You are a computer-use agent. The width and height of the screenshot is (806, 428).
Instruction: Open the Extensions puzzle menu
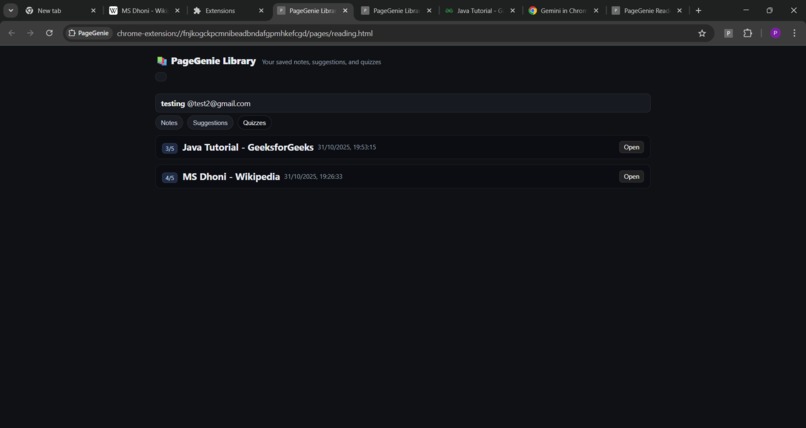tap(747, 33)
